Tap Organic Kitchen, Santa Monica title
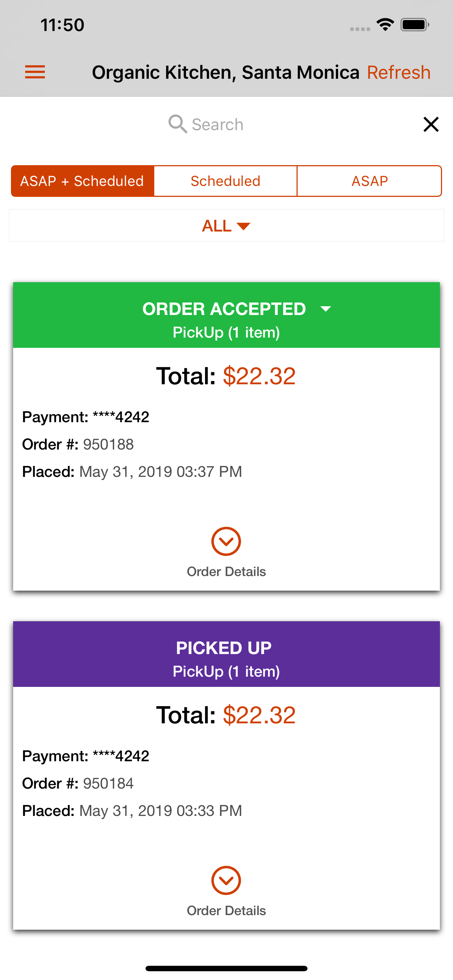The height and width of the screenshot is (980, 453). (x=225, y=72)
